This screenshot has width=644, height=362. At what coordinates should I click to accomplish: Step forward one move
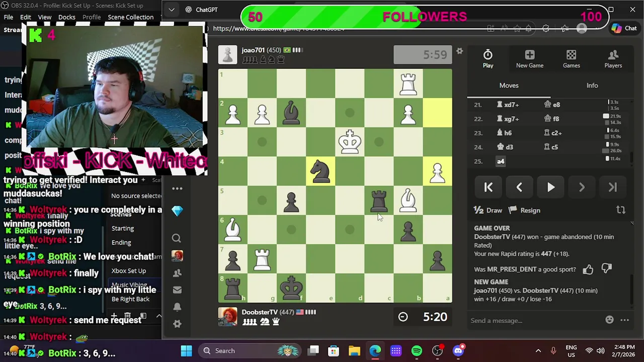582,187
